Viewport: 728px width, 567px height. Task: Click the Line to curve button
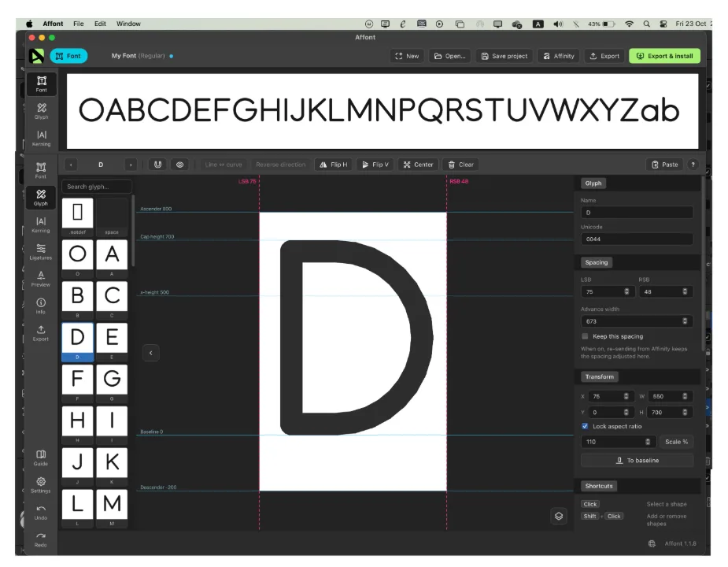coord(224,165)
